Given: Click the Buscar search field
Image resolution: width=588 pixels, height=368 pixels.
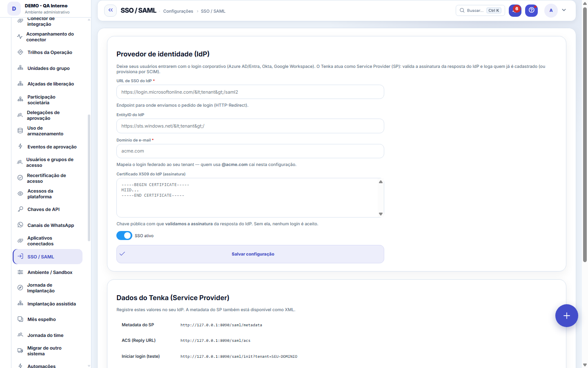Looking at the screenshot, I should tap(480, 11).
